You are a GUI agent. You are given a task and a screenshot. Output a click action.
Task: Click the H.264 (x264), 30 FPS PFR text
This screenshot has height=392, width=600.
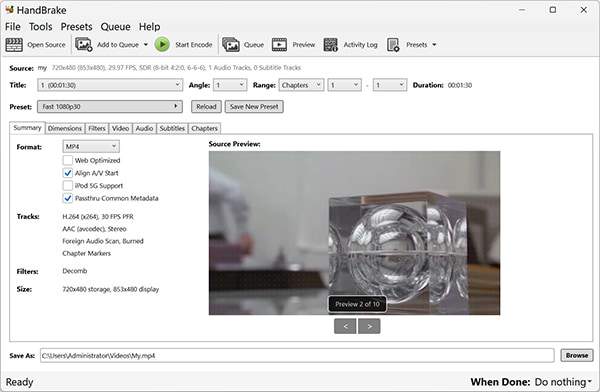point(98,217)
